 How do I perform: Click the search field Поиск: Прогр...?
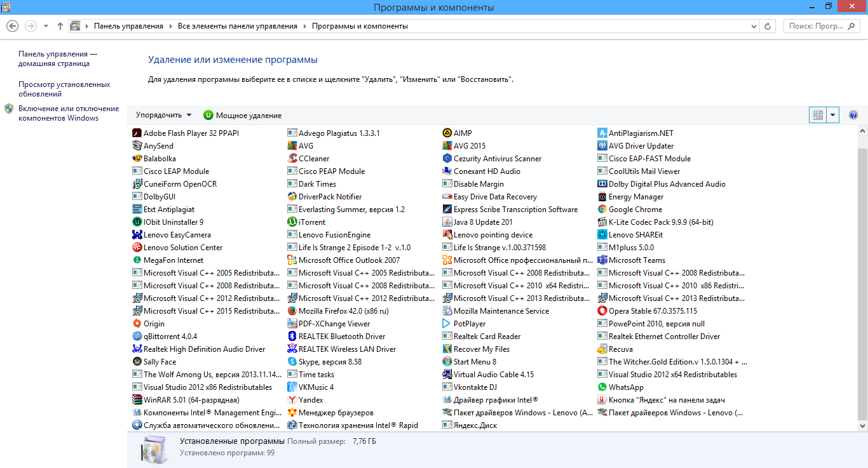(822, 26)
